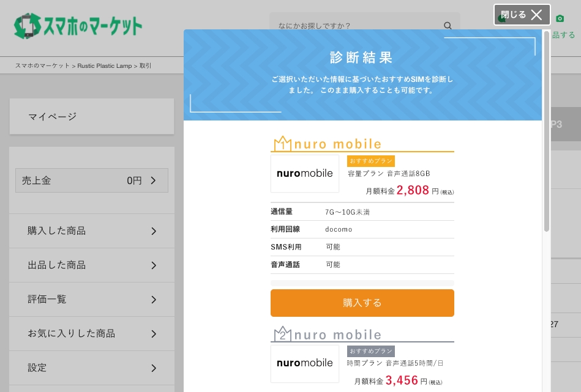
Task: Click SMS利用 row label
Action: click(x=286, y=247)
